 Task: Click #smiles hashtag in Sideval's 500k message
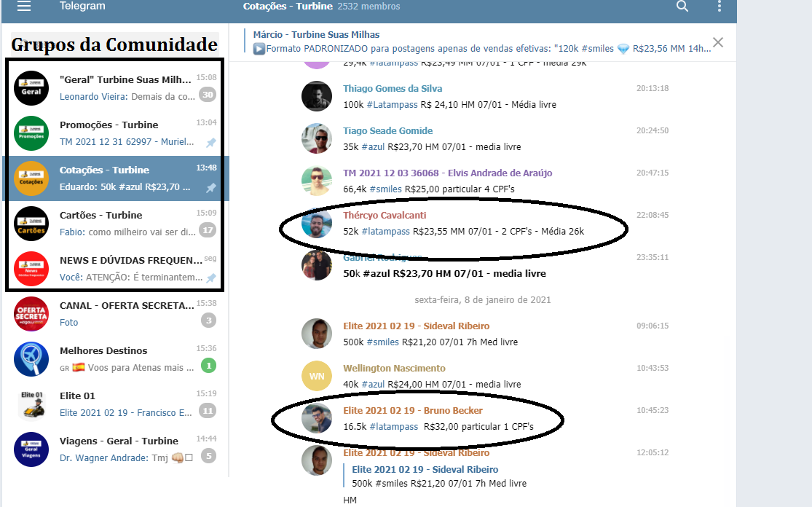coord(383,342)
